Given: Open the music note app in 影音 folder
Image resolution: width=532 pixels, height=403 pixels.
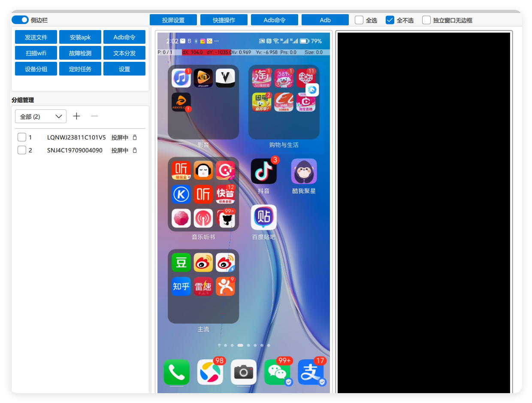Looking at the screenshot, I should [x=181, y=78].
